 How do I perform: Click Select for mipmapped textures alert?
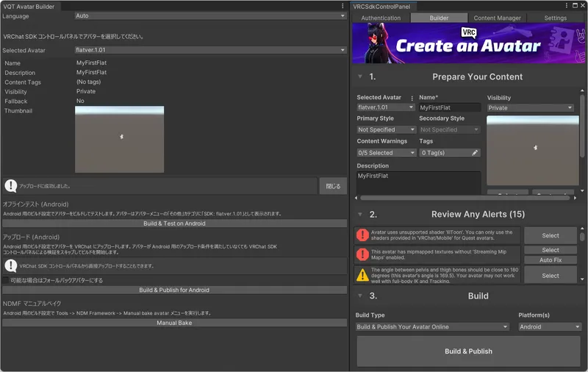(550, 250)
